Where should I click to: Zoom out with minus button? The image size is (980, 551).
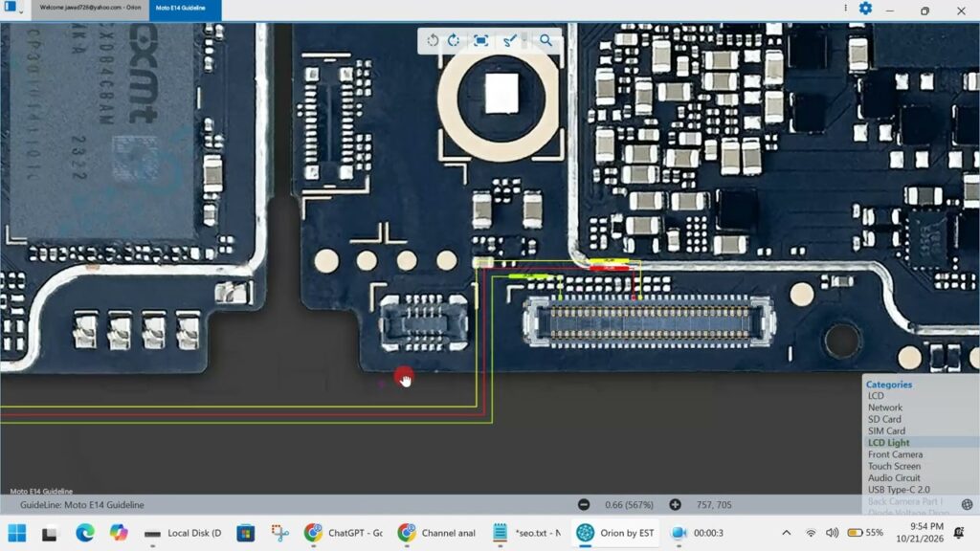click(x=584, y=505)
